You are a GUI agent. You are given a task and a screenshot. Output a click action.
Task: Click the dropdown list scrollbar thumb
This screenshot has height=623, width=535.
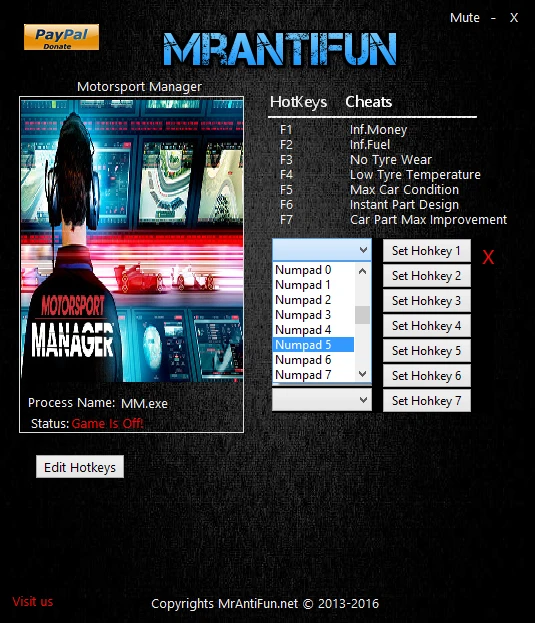362,315
